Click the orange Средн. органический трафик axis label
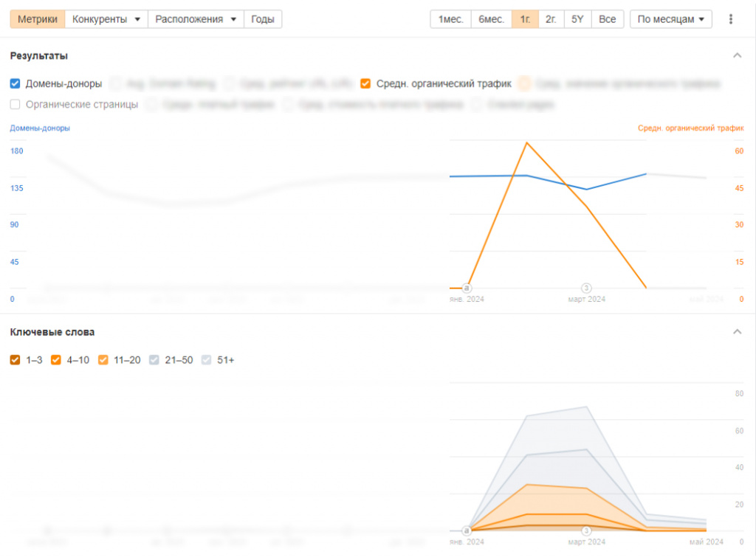756x560 pixels. point(691,128)
